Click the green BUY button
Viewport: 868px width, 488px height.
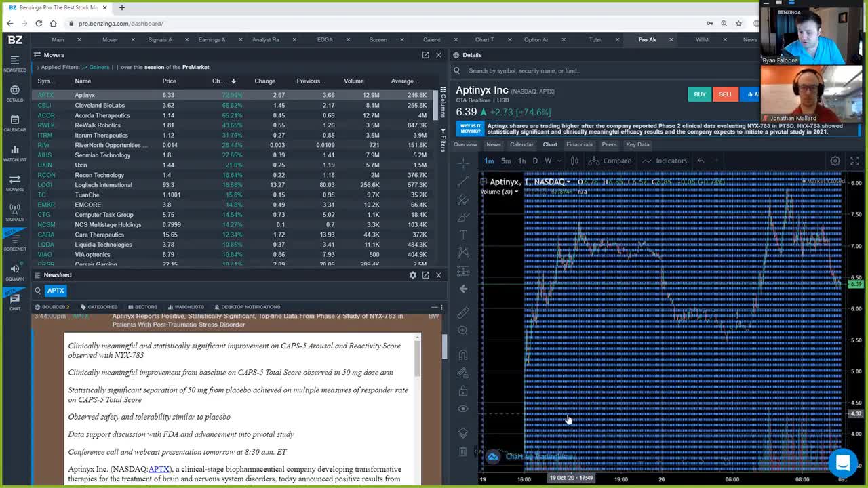tap(699, 94)
